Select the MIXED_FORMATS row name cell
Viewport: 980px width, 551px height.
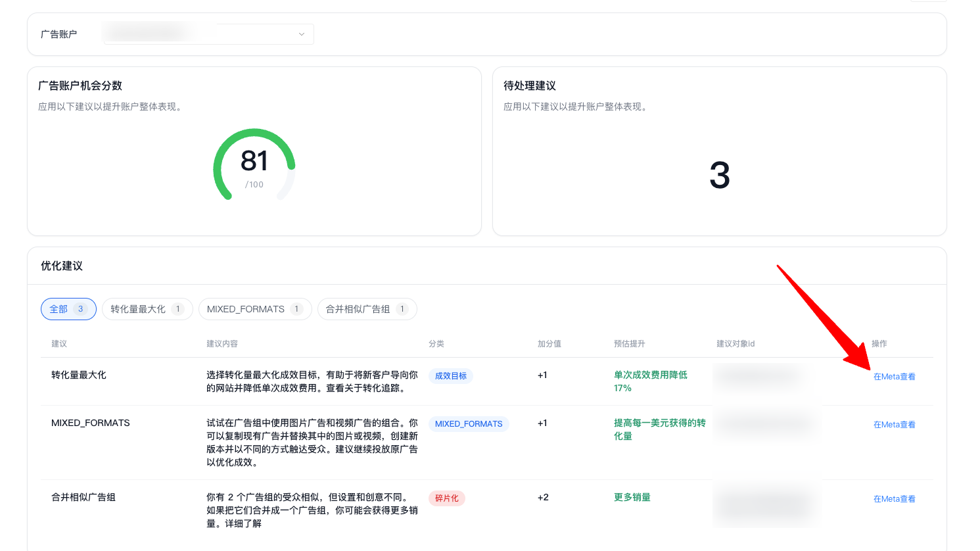click(91, 423)
